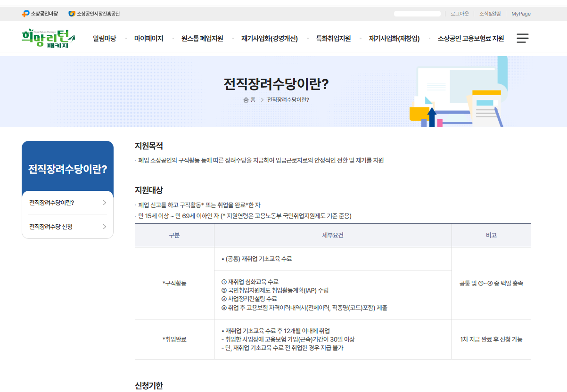Image resolution: width=567 pixels, height=392 pixels.
Task: Click the blue 전직장려수당이란? sidebar header
Action: click(x=67, y=169)
